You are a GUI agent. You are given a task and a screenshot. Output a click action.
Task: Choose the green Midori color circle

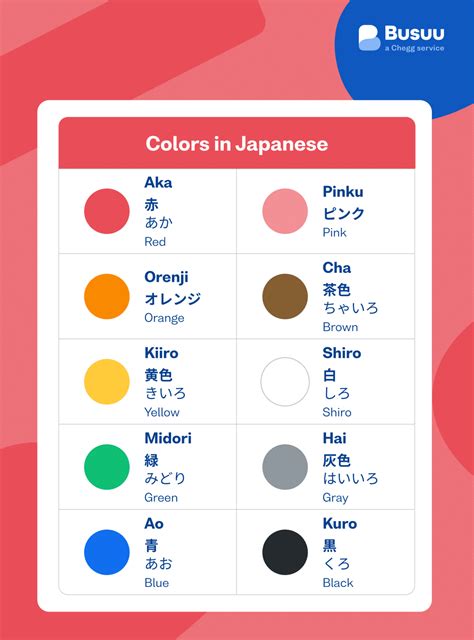pos(107,467)
